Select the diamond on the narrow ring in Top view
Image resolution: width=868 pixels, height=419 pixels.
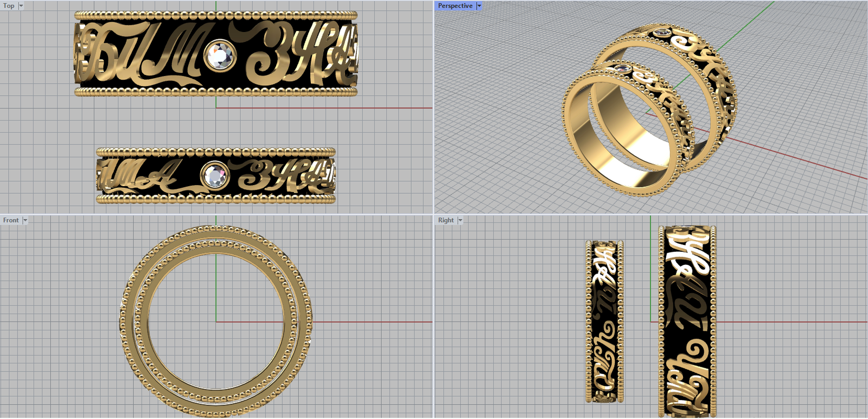[x=215, y=176]
